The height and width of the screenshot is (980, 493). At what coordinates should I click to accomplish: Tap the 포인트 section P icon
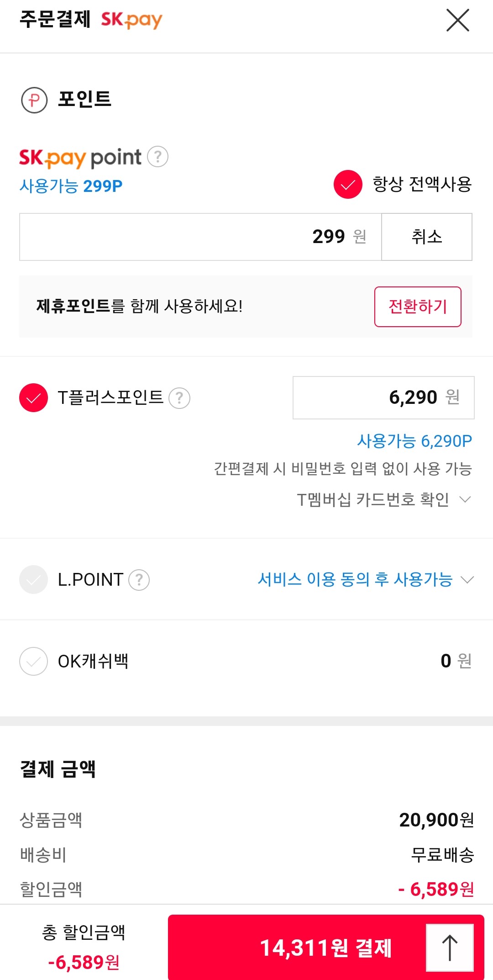click(34, 100)
